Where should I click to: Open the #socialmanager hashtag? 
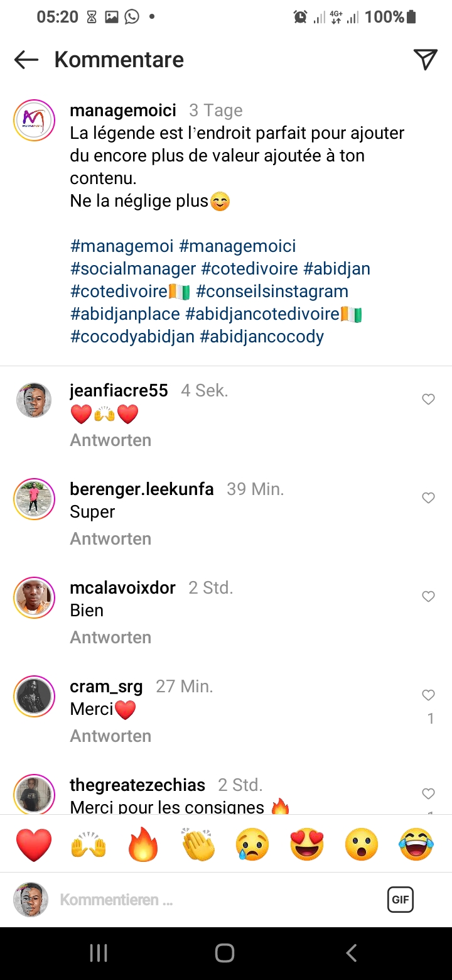[x=133, y=269]
